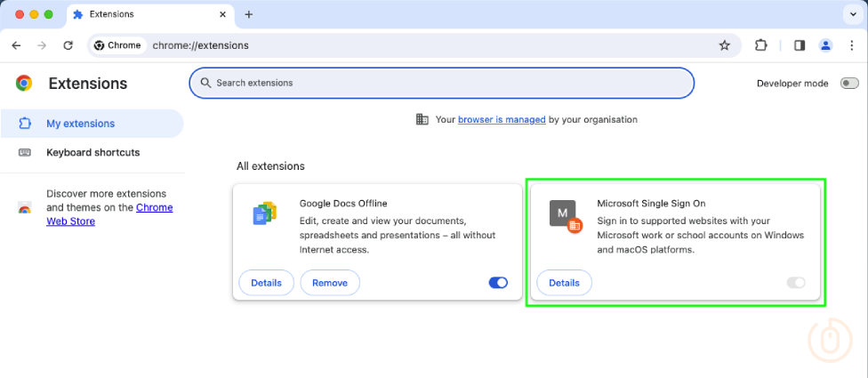Open the side panel icon
868x378 pixels.
(x=800, y=45)
